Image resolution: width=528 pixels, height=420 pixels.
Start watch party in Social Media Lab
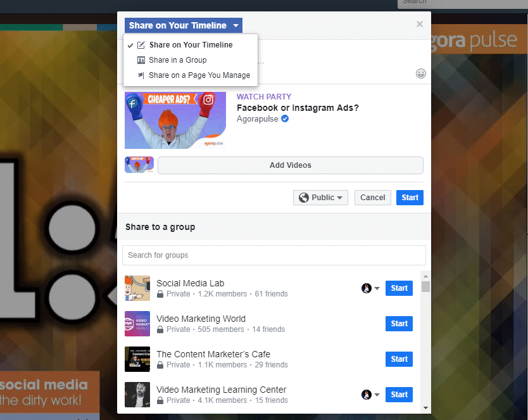click(399, 288)
